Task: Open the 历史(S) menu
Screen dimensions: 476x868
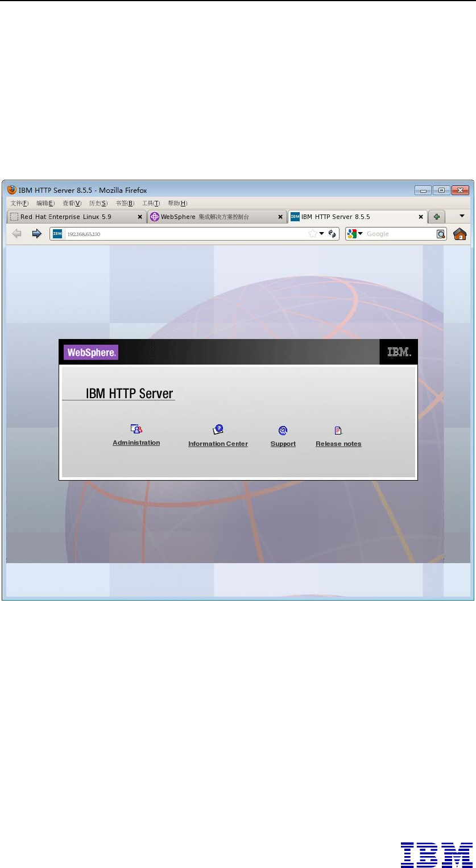Action: tap(98, 203)
